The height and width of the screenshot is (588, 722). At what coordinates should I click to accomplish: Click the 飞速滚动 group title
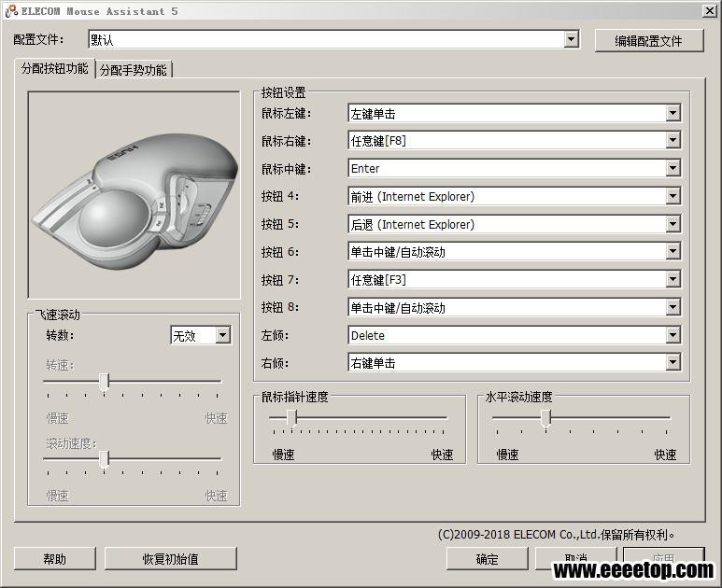(58, 315)
